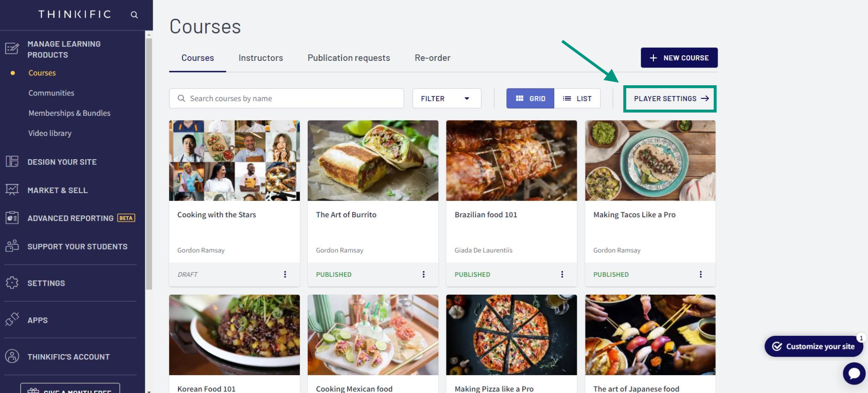Screen dimensions: 868x393
Task: Switch to List view
Action: [577, 98]
